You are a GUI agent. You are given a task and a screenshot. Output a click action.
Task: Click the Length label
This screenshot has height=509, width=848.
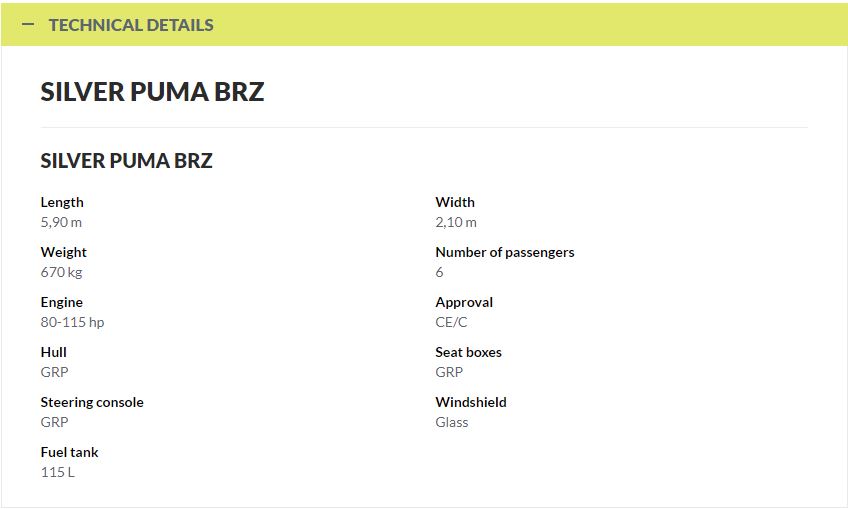[62, 202]
